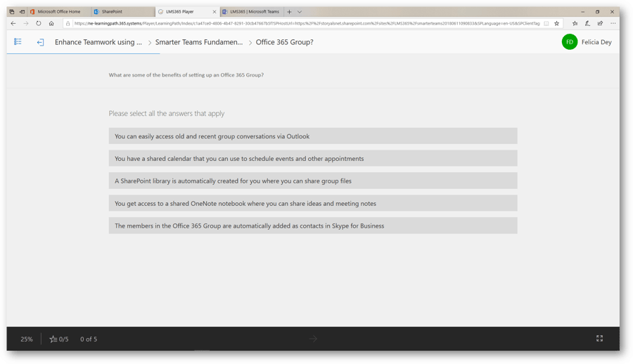The width and height of the screenshot is (633, 364).
Task: Open the learning path contents list icon
Action: (18, 41)
